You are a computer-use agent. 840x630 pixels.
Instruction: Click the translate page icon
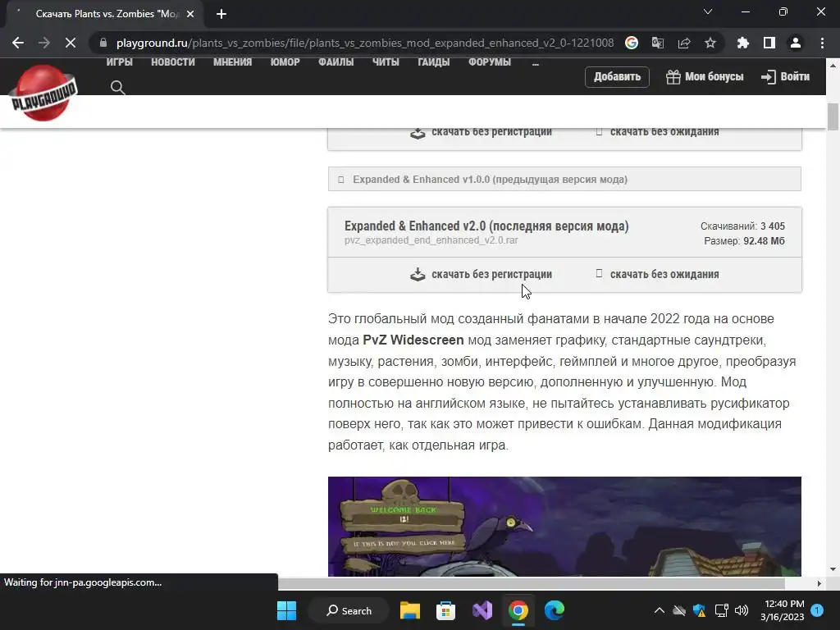[657, 43]
